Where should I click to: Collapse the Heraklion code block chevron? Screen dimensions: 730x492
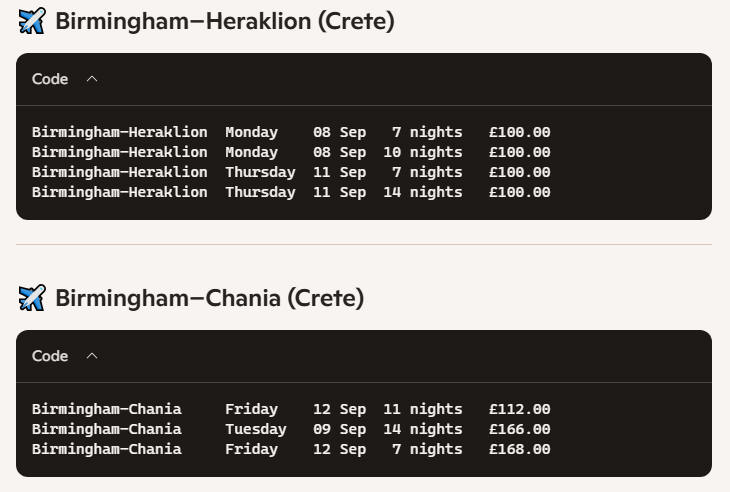coord(92,79)
